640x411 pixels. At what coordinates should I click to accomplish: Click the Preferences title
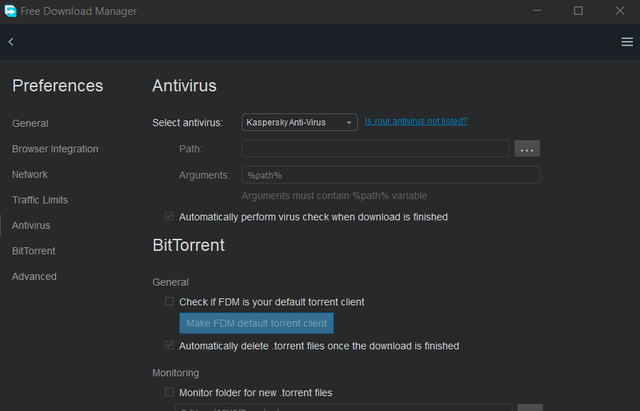tap(58, 86)
